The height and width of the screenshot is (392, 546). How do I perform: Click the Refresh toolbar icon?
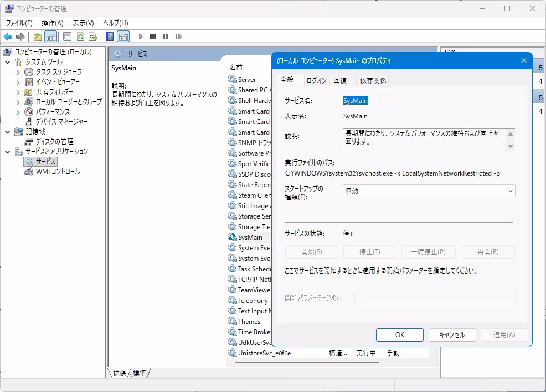(x=80, y=37)
